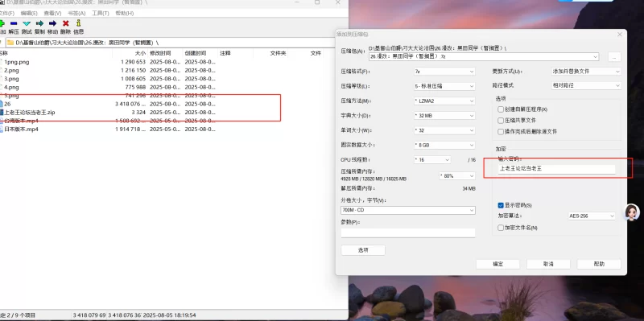Tick 创建自解压程序 checkbox
Image resolution: width=644 pixels, height=321 pixels.
point(500,109)
